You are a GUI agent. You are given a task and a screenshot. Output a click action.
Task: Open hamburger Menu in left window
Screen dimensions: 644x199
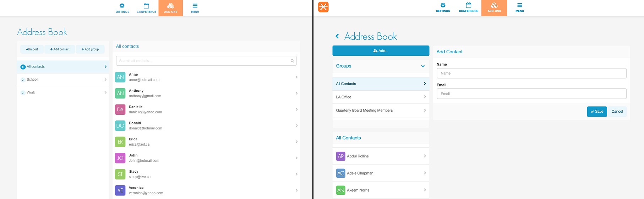point(195,8)
